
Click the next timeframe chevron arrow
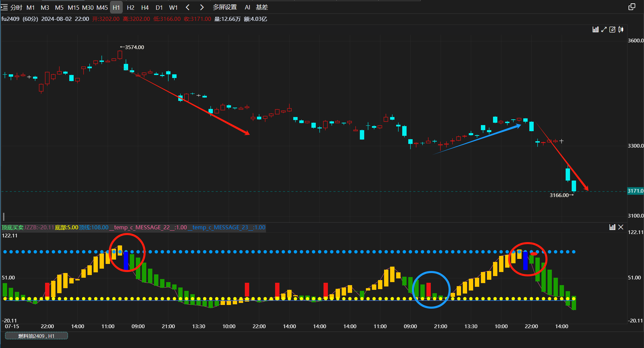[202, 7]
